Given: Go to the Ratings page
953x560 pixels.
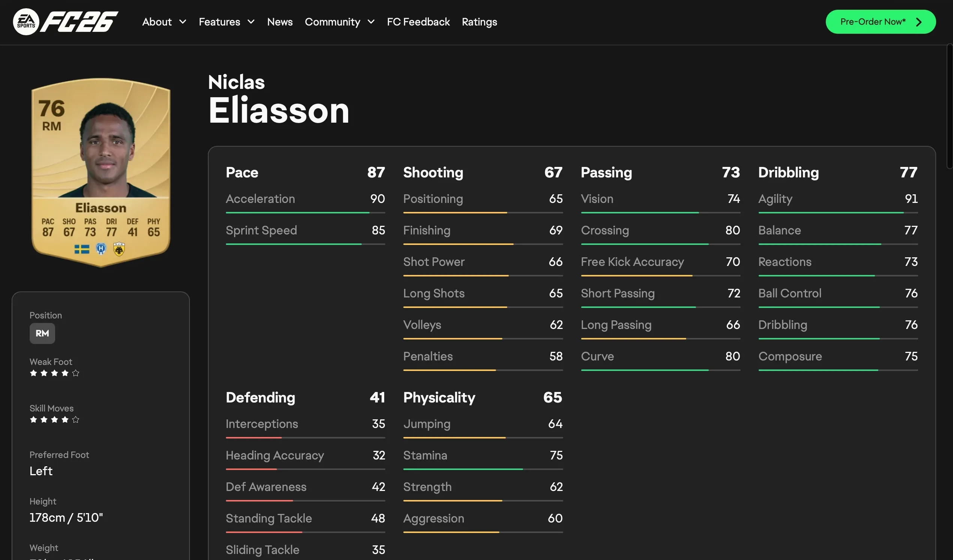Looking at the screenshot, I should [x=479, y=22].
